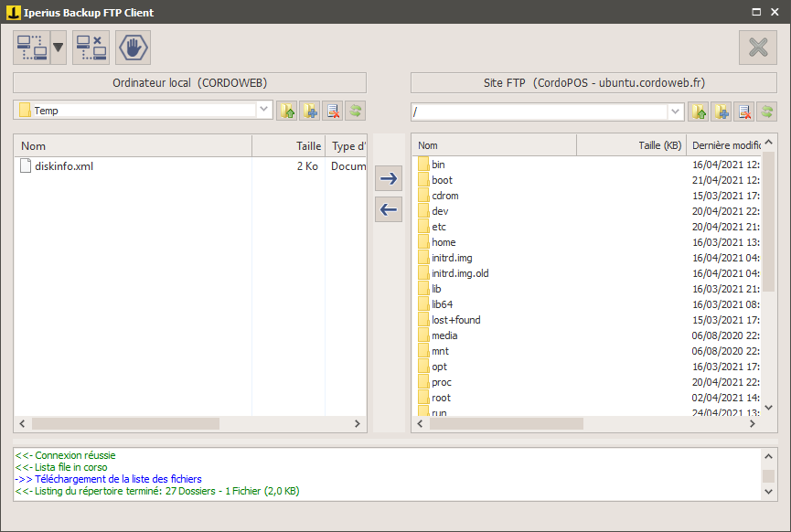Sort remote files by Dernière modification column
The image size is (791, 532).
click(x=724, y=145)
